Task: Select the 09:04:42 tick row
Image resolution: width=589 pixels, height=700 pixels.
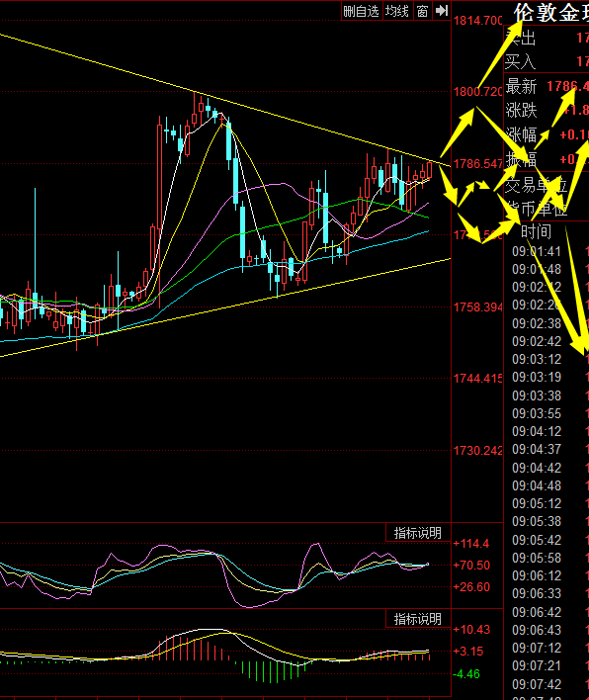Action: coord(550,468)
